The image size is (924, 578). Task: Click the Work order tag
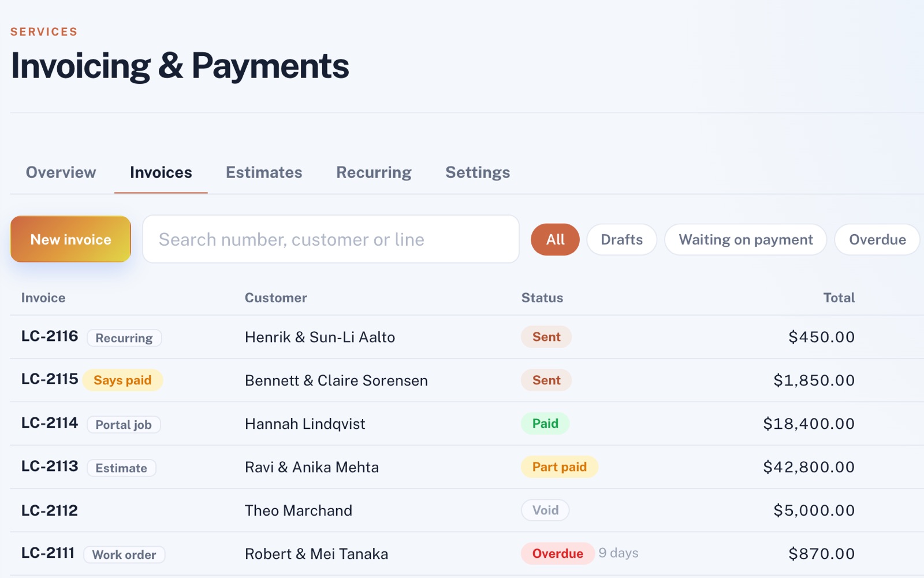click(x=124, y=555)
